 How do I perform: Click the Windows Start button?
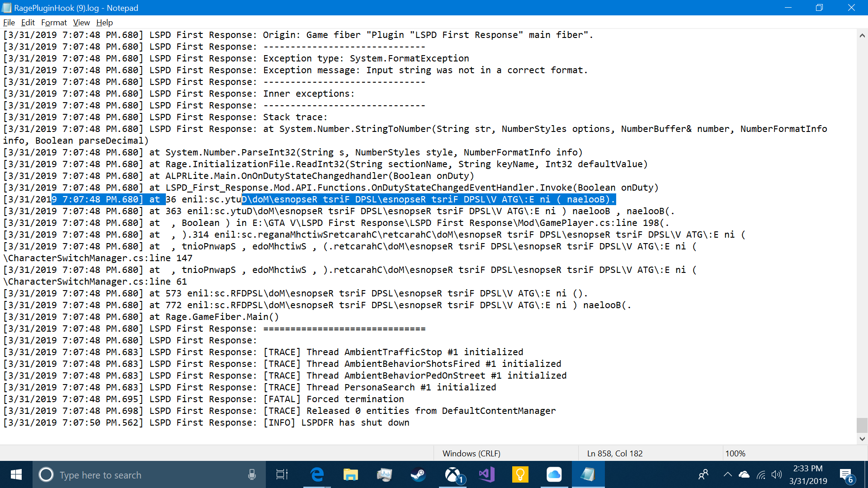click(x=16, y=474)
